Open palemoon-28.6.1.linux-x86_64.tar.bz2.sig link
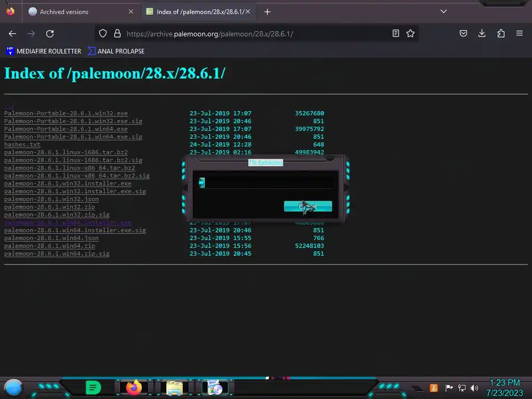 (x=77, y=176)
